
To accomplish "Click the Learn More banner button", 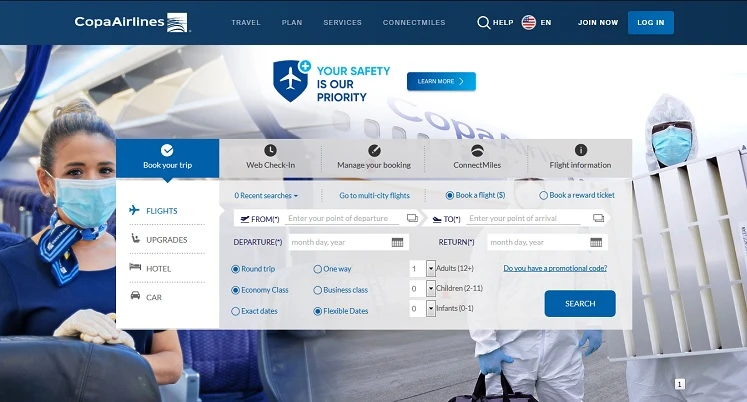I will [441, 81].
